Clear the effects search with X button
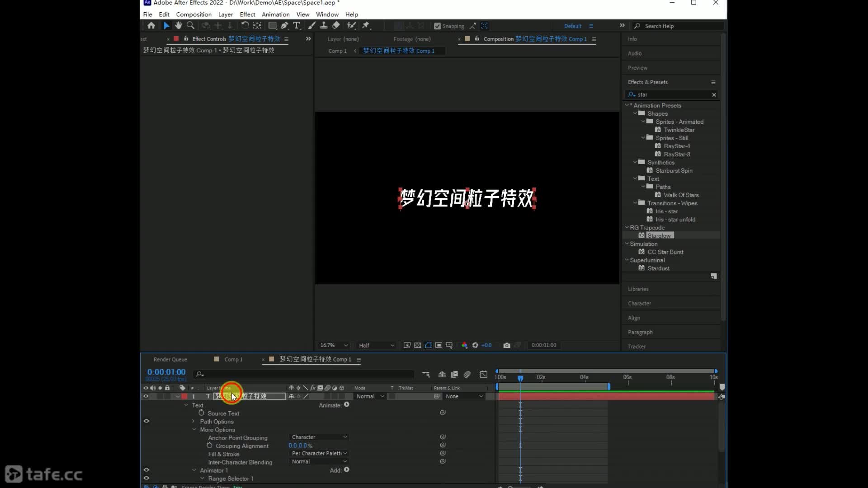Viewport: 868px width, 488px height. pos(714,95)
